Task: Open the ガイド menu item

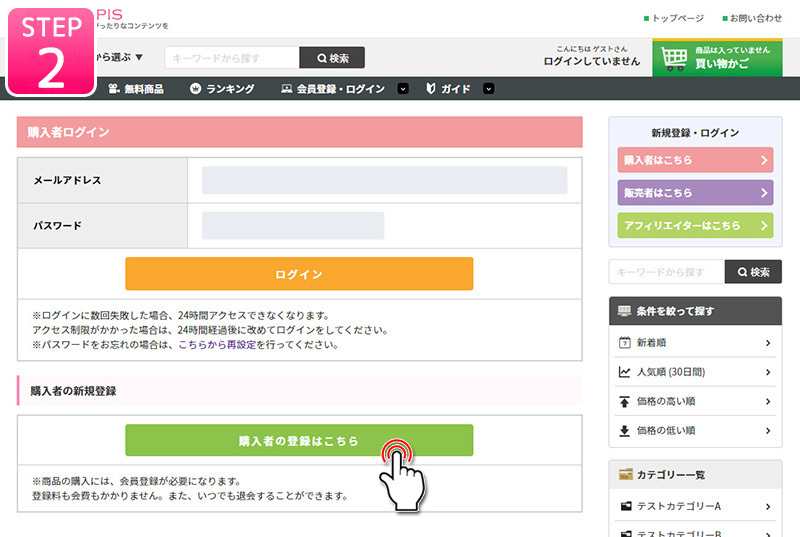Action: [448, 89]
